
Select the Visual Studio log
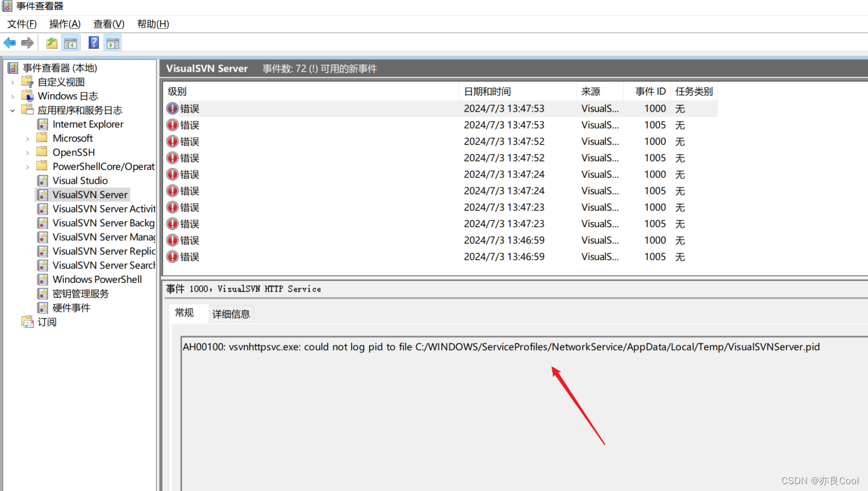(80, 181)
